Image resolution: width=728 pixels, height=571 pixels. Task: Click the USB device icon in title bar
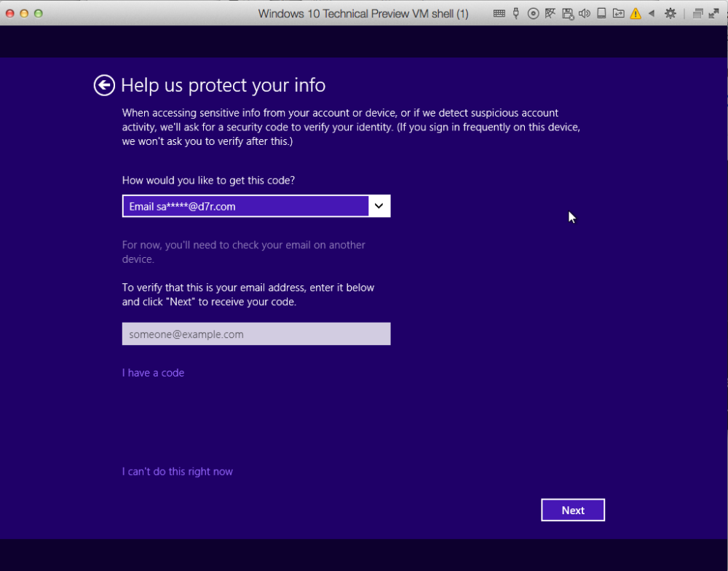(516, 13)
